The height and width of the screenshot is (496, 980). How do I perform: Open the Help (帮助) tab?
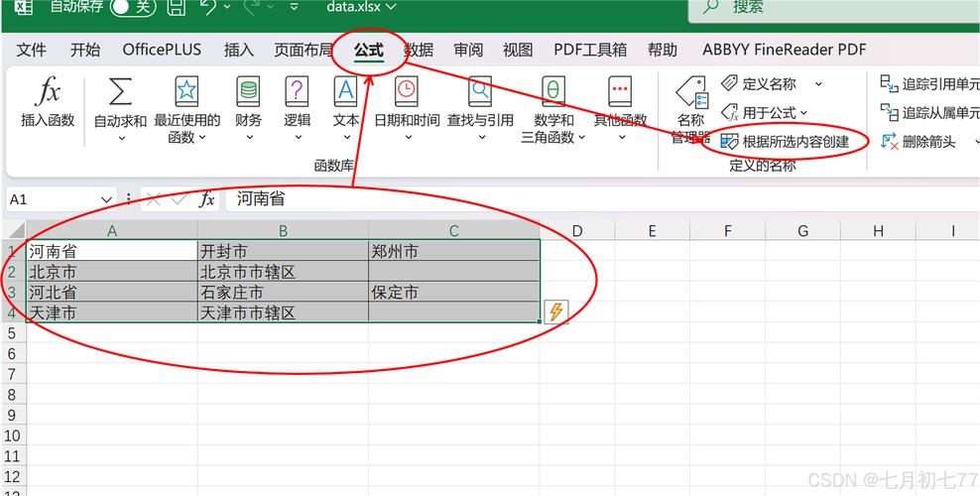pyautogui.click(x=663, y=50)
